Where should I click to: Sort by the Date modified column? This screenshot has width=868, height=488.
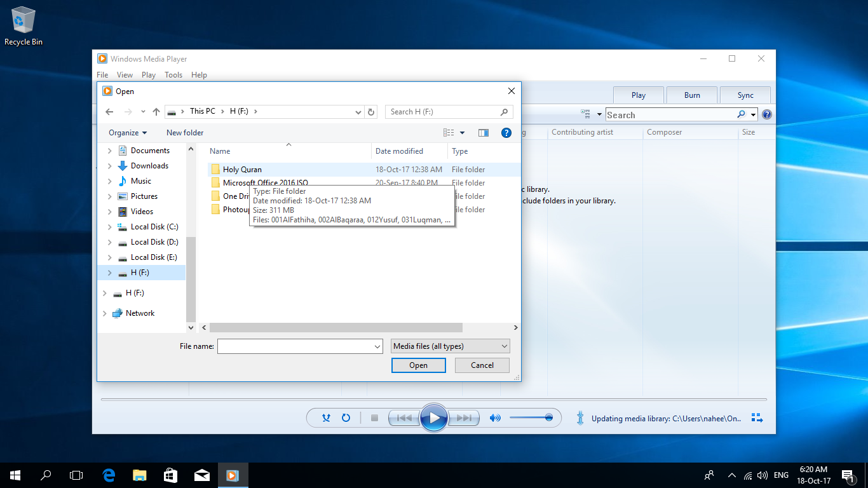409,151
